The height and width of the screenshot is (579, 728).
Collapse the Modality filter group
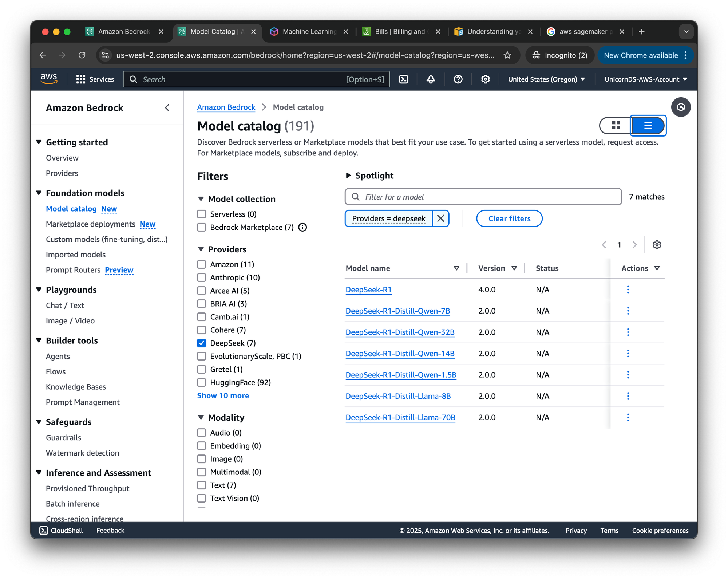201,418
